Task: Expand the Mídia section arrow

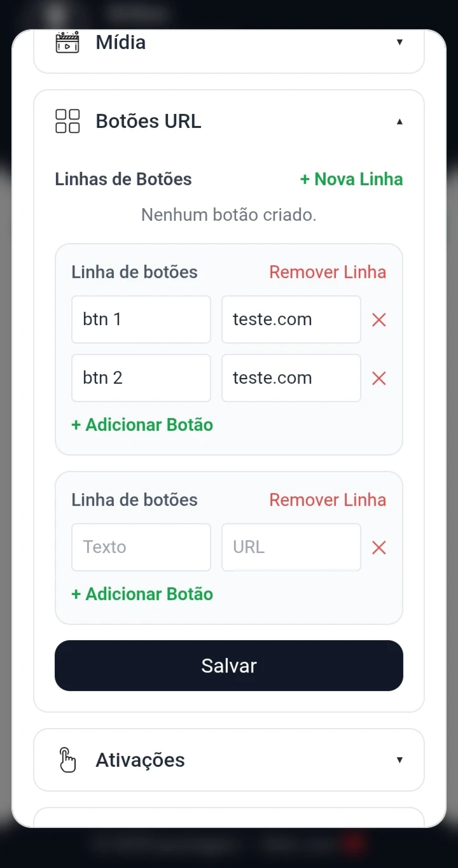Action: tap(399, 43)
